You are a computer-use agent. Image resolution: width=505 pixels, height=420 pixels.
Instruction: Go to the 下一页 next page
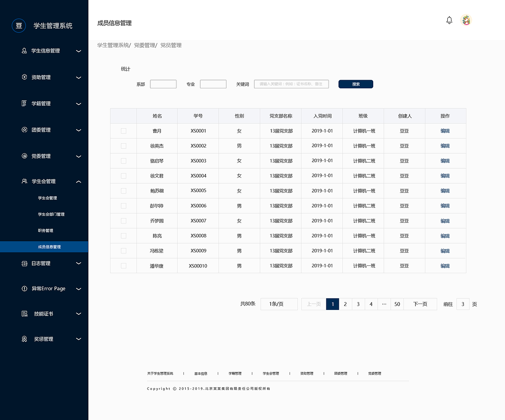coord(420,304)
